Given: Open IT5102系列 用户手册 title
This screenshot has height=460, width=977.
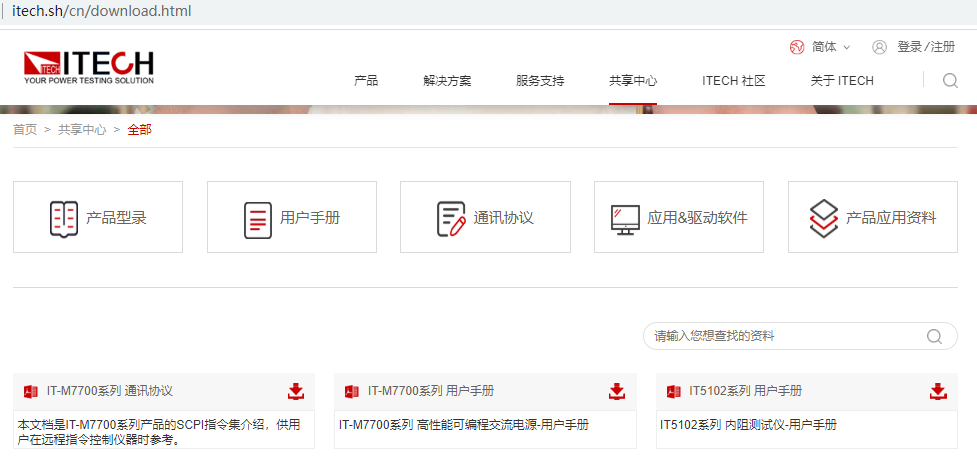Looking at the screenshot, I should [746, 391].
